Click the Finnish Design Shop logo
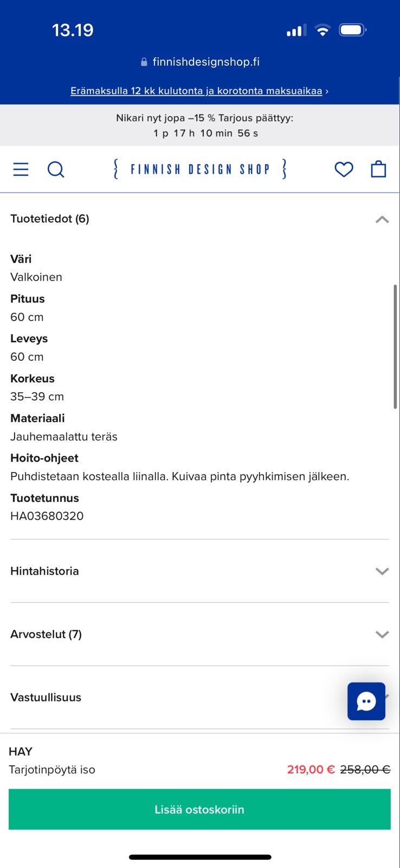The width and height of the screenshot is (400, 868). (x=200, y=169)
